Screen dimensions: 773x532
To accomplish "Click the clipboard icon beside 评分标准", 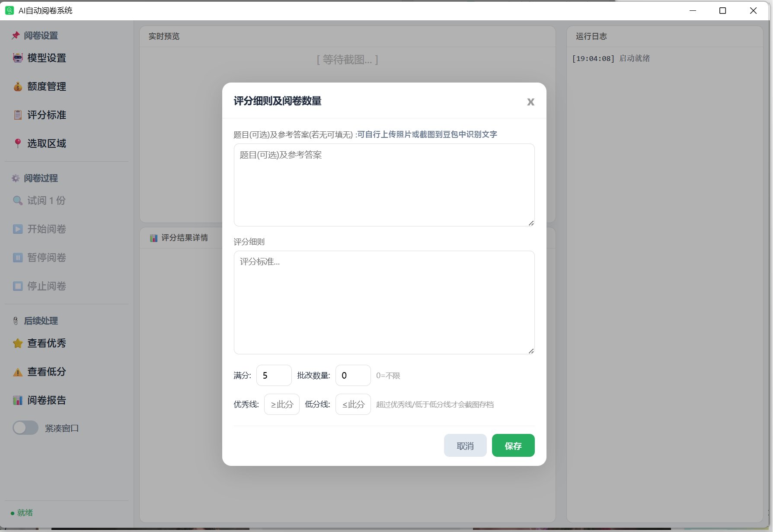I will click(18, 115).
